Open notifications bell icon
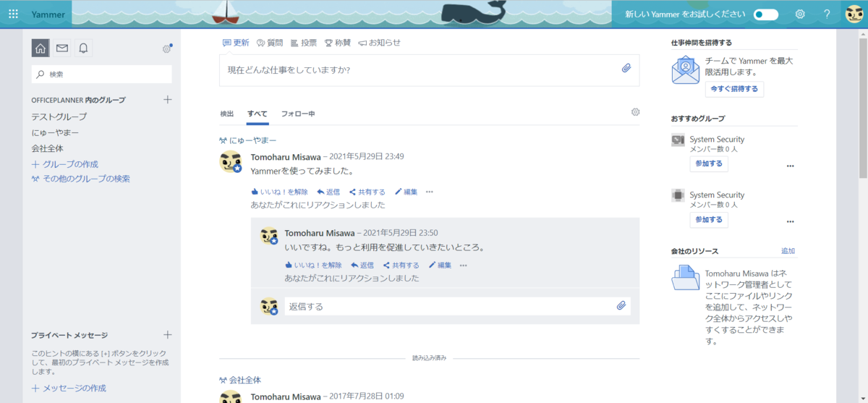868x403 pixels. point(84,48)
